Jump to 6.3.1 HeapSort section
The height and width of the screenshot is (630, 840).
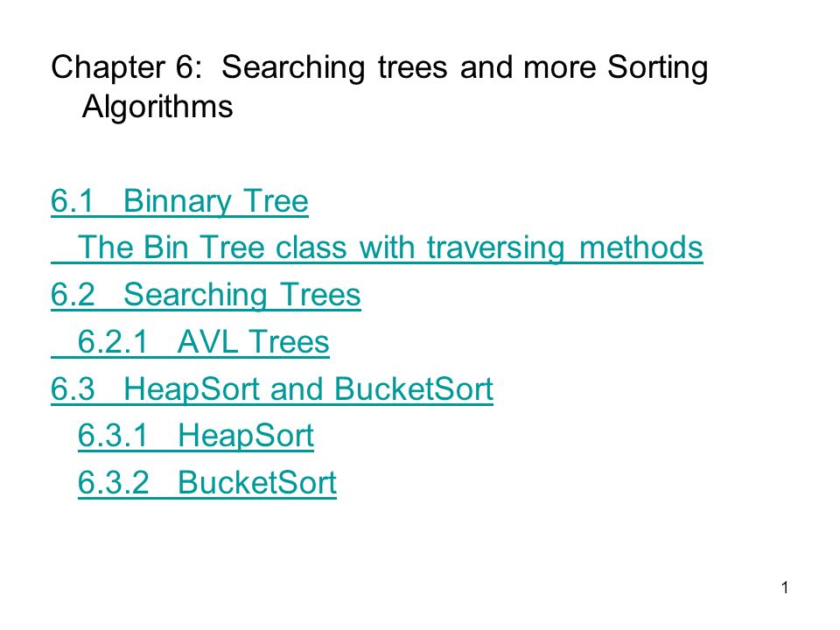(x=196, y=436)
